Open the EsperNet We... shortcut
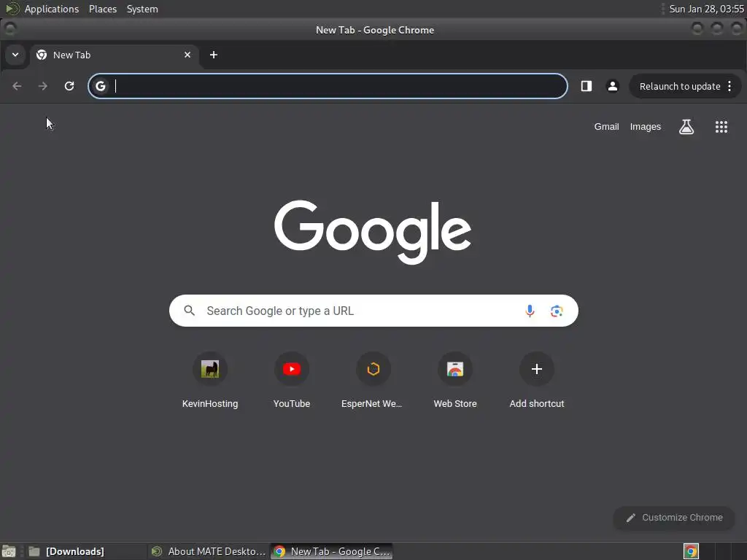The width and height of the screenshot is (747, 560). [373, 381]
